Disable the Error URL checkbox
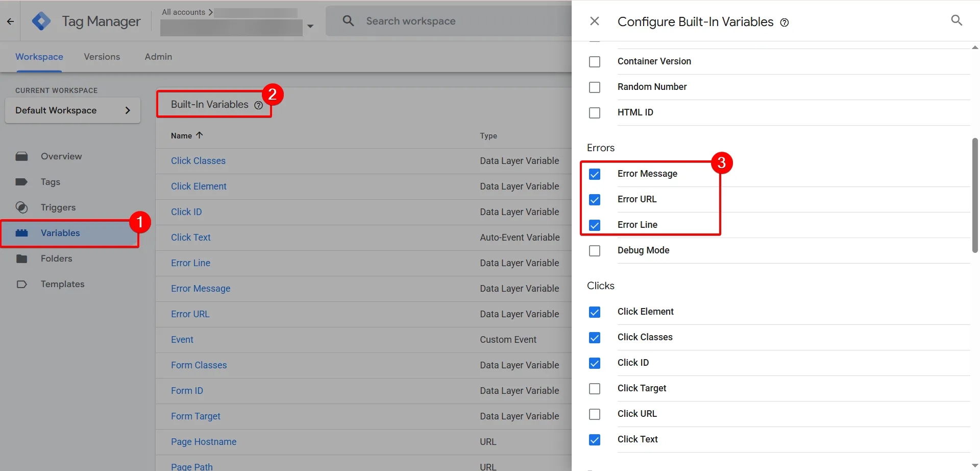 [x=595, y=200]
